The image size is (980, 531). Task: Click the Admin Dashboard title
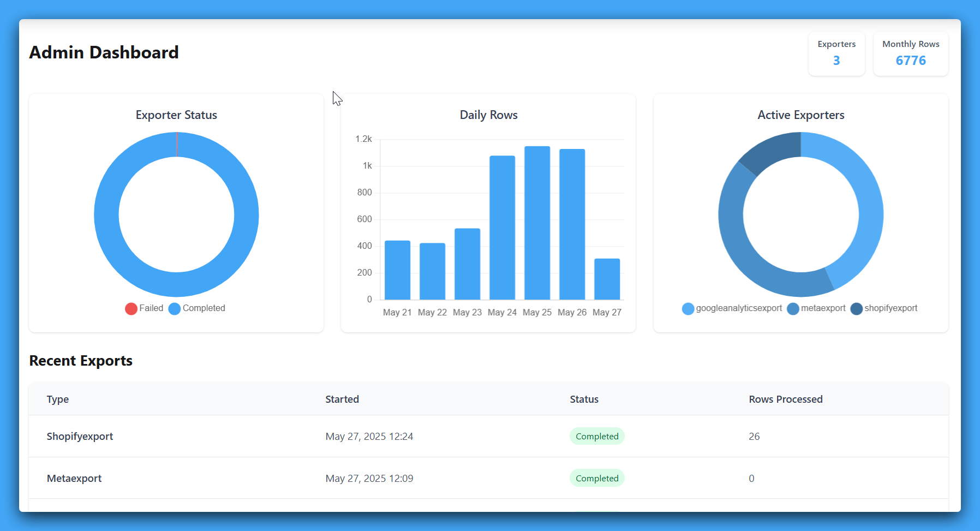click(x=104, y=52)
